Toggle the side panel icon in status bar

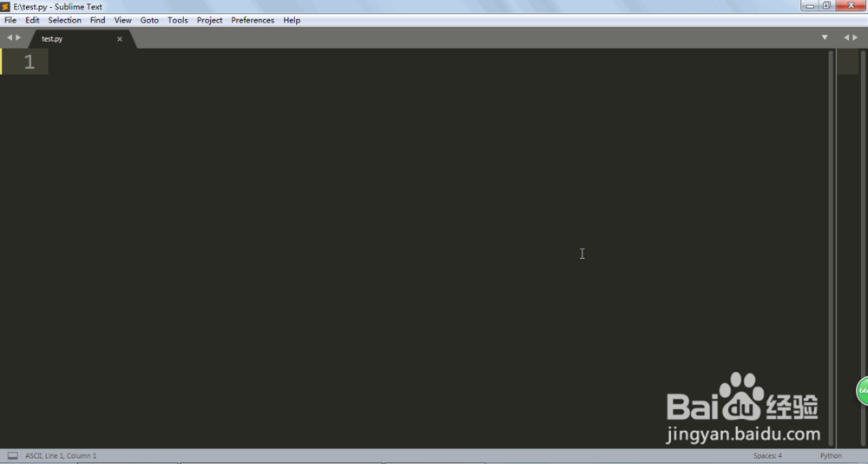point(12,455)
